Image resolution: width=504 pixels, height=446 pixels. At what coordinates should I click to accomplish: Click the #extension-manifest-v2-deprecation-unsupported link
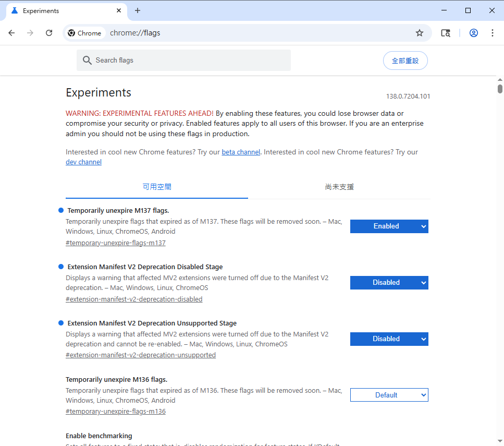[x=141, y=355]
